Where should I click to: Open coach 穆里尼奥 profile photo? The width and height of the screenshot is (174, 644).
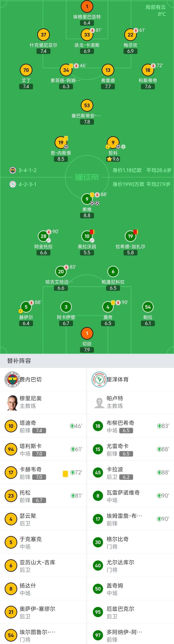[12, 403]
